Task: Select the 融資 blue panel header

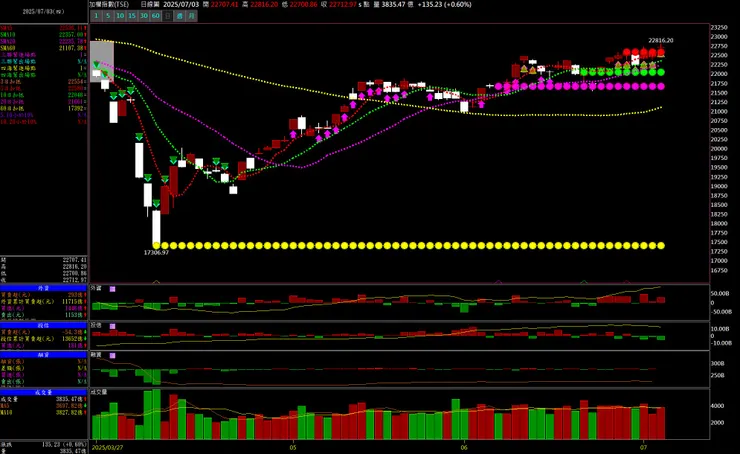Action: (43, 354)
